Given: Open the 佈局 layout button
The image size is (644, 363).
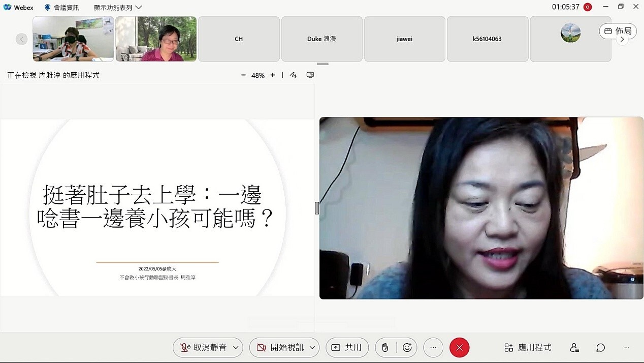Looking at the screenshot, I should [x=618, y=31].
